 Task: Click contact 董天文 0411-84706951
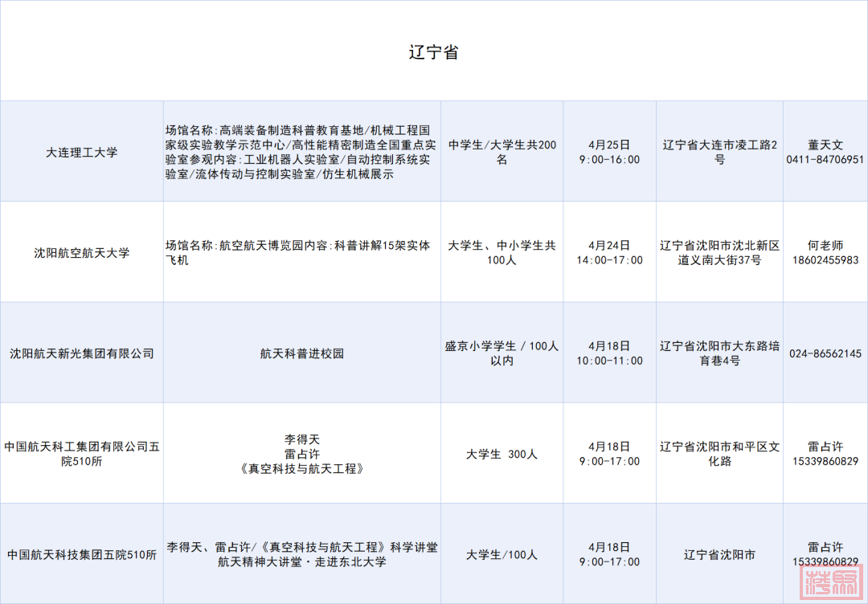pyautogui.click(x=825, y=152)
